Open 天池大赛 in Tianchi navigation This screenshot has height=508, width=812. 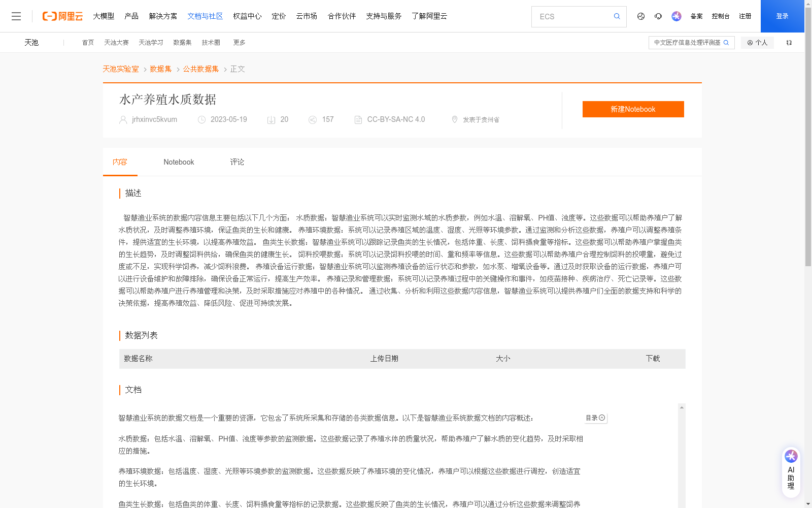pyautogui.click(x=116, y=43)
